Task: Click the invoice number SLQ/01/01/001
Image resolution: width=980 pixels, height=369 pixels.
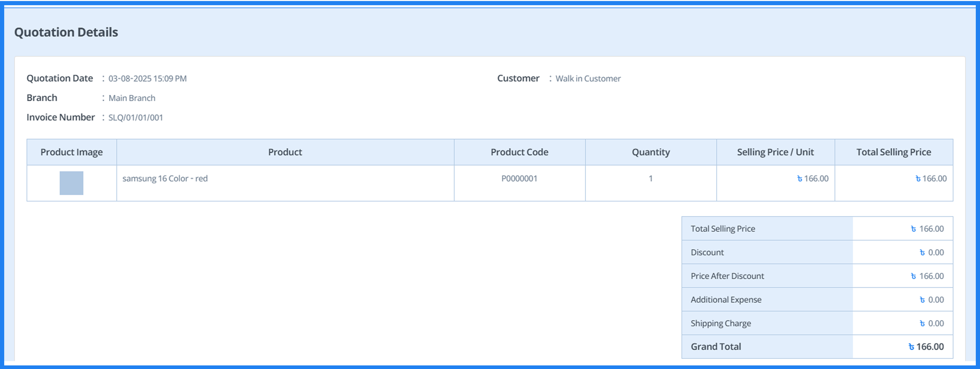Action: pyautogui.click(x=135, y=117)
